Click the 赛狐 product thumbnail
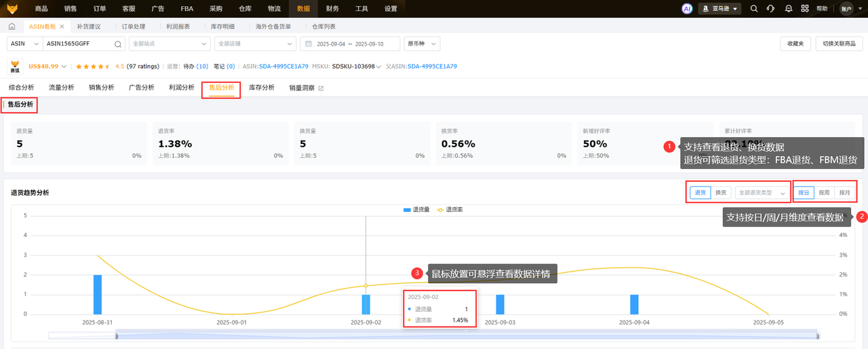The height and width of the screenshot is (349, 868). [x=15, y=67]
